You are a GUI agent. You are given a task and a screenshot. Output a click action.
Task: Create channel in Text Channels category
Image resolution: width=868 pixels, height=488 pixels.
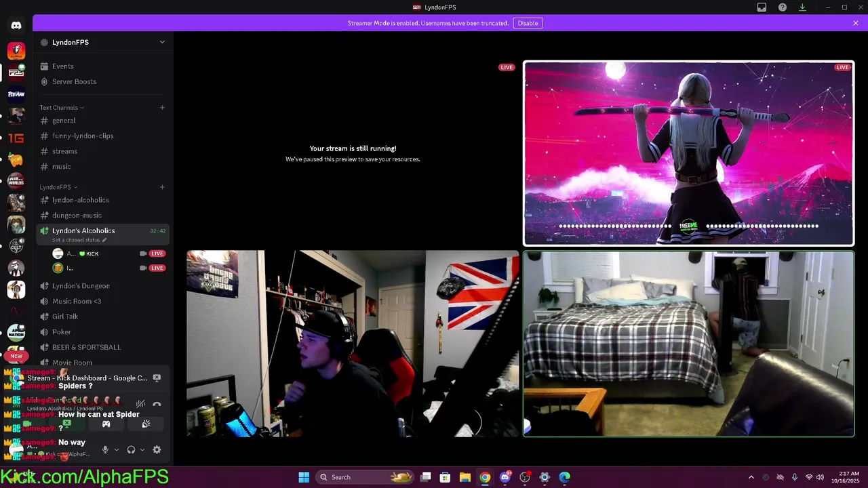tap(162, 107)
